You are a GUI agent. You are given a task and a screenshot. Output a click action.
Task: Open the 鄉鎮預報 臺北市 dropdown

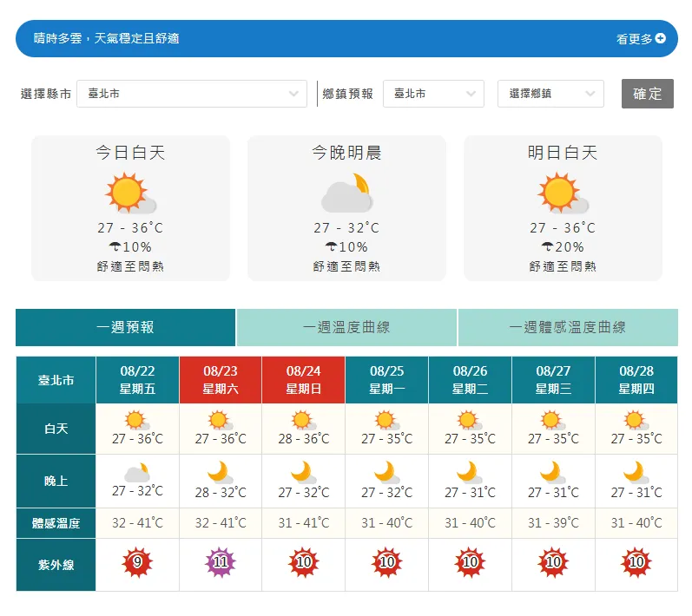433,94
